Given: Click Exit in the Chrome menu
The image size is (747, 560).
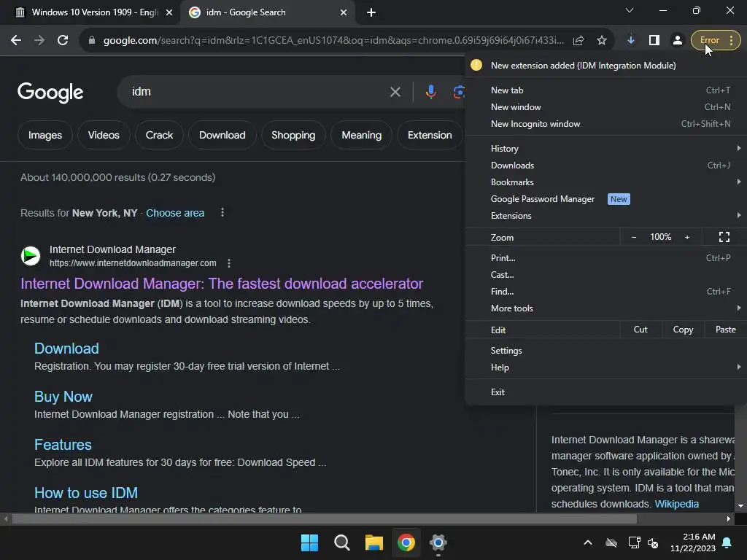Looking at the screenshot, I should [606, 392].
